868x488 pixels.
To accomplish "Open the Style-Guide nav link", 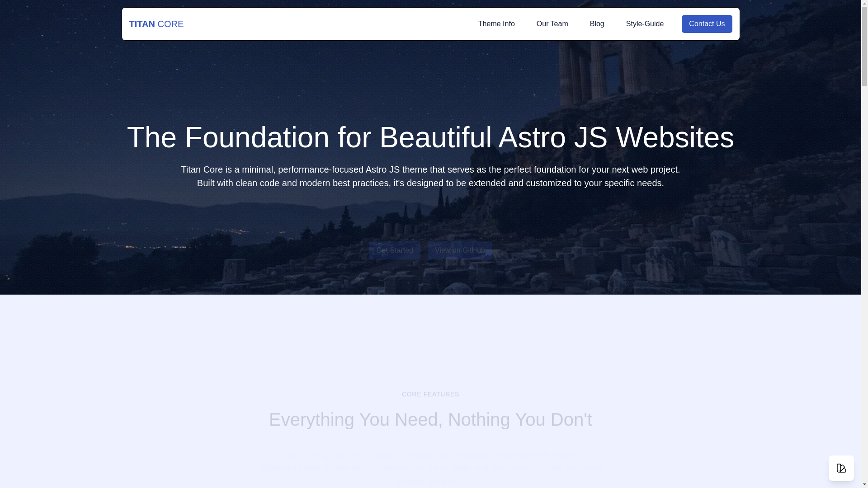I will click(645, 24).
